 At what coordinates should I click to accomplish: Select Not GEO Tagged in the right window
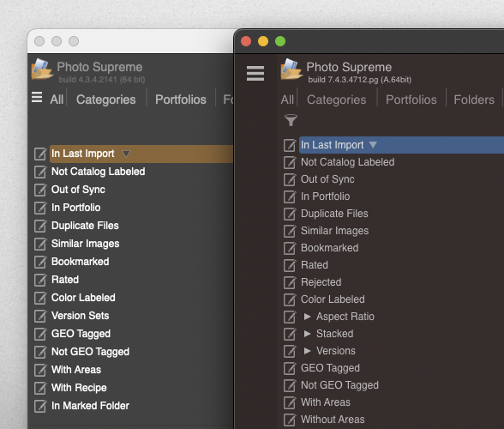click(339, 385)
